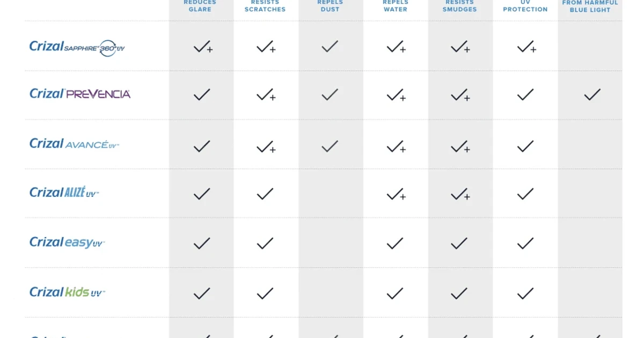The image size is (644, 338).
Task: Click the Repels Water column header
Action: 396,6
